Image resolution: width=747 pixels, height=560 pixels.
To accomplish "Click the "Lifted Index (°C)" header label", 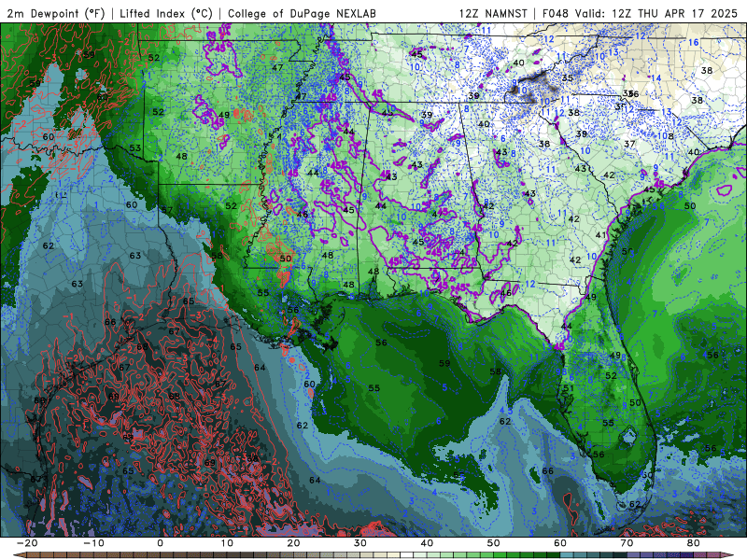I will pos(166,13).
